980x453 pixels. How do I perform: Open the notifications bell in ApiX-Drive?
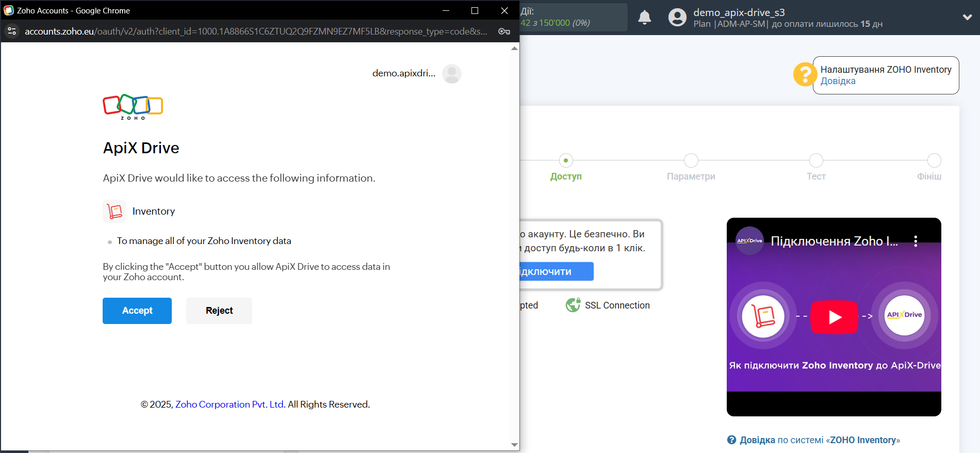coord(645,18)
